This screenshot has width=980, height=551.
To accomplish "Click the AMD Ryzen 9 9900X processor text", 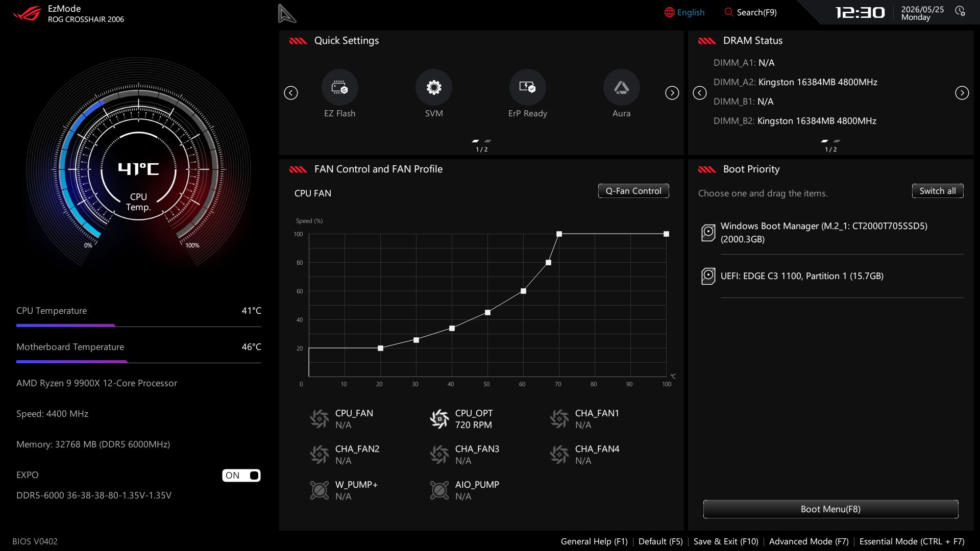I will click(x=96, y=383).
